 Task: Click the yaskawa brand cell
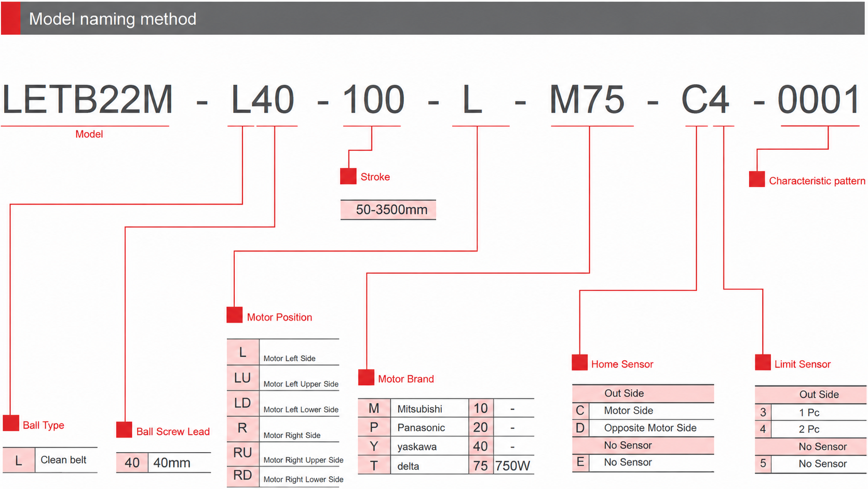coord(429,446)
